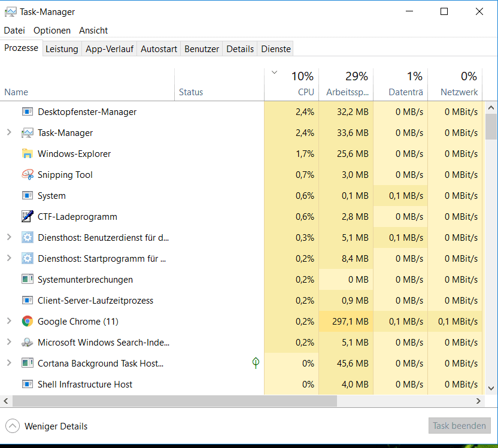Click the 0,1 MBit/s network value for Chrome
Image resolution: width=498 pixels, height=448 pixels.
click(x=458, y=322)
